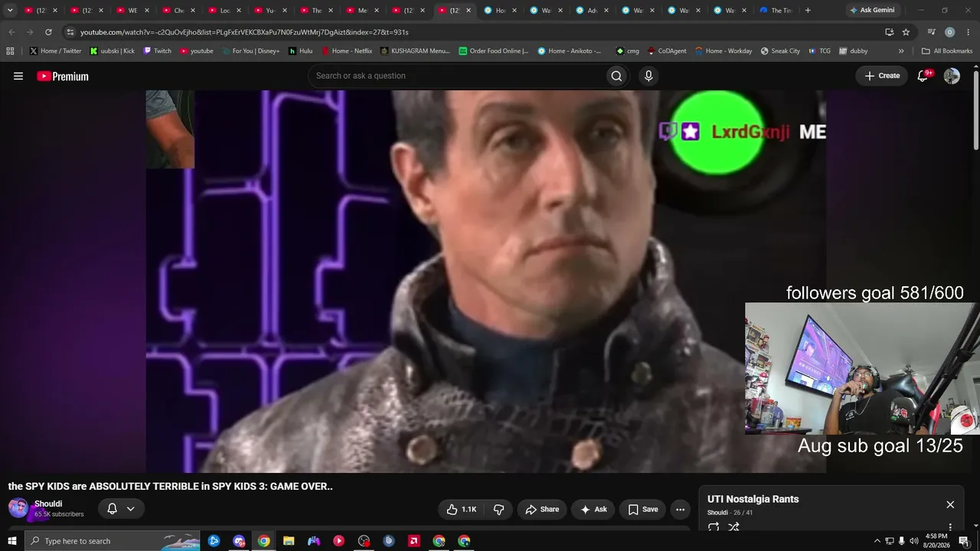Open the Windows Start menu
Viewport: 980px width, 551px height.
[x=11, y=541]
